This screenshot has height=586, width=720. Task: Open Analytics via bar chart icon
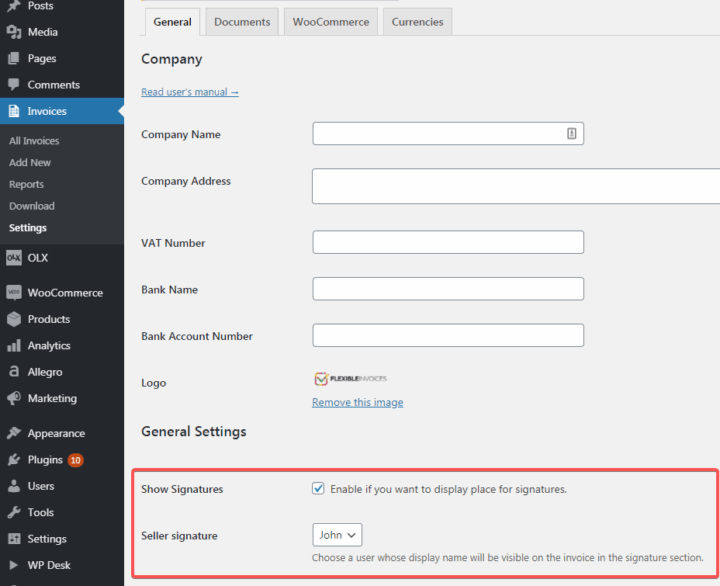[x=14, y=345]
